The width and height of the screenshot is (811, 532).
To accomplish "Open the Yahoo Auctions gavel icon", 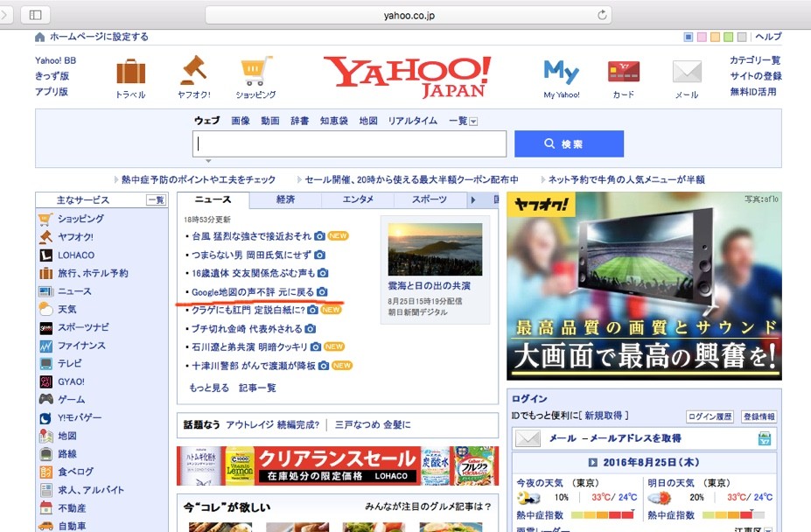I will (194, 70).
